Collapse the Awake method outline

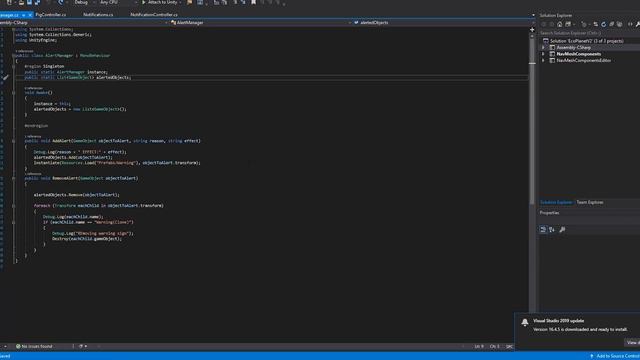(13, 93)
